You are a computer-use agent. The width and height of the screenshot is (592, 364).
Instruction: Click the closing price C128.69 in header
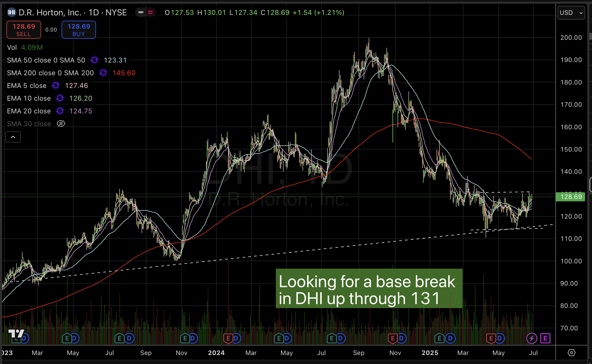[275, 12]
